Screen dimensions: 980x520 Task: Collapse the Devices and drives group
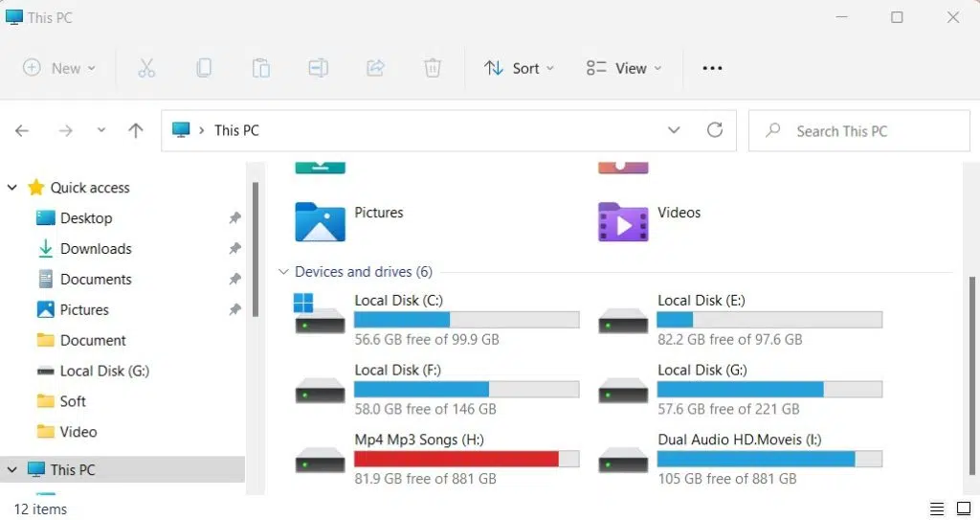(283, 272)
